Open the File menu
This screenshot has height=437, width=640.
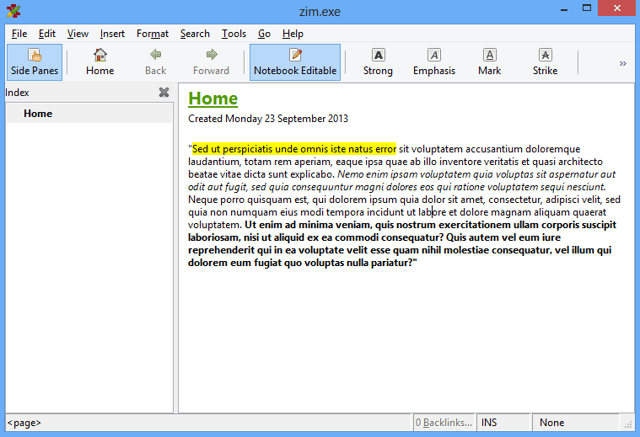[19, 34]
